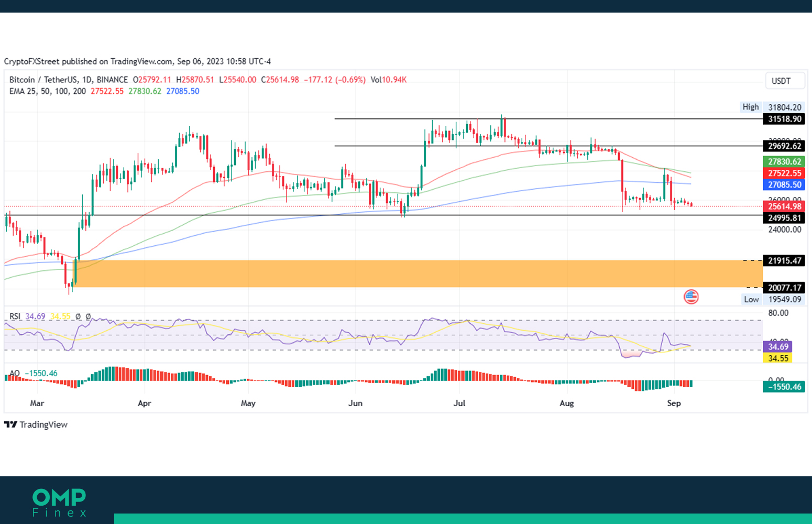Select the 29692.62 horizontal line price label
Screen dimensions: 812x524
784,146
